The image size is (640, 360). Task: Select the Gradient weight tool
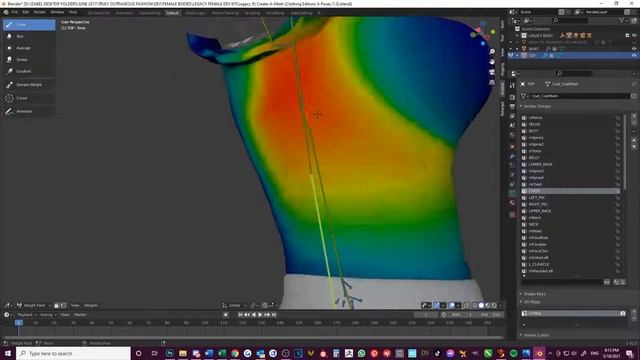click(29, 71)
